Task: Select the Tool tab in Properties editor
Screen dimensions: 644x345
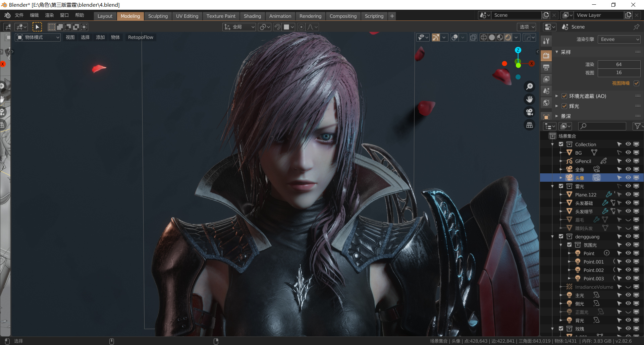Action: pos(546,41)
